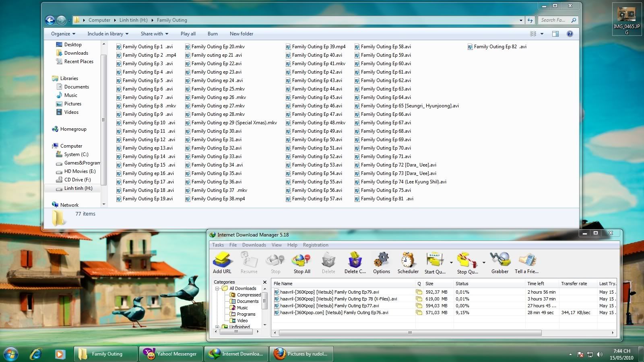Open Stop Queue dropdown arrow in IDM

(x=484, y=262)
